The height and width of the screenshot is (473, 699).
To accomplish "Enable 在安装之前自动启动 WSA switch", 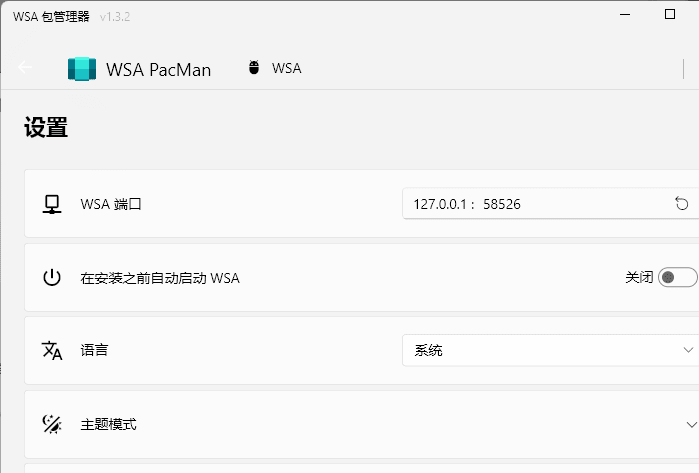I will click(x=678, y=277).
